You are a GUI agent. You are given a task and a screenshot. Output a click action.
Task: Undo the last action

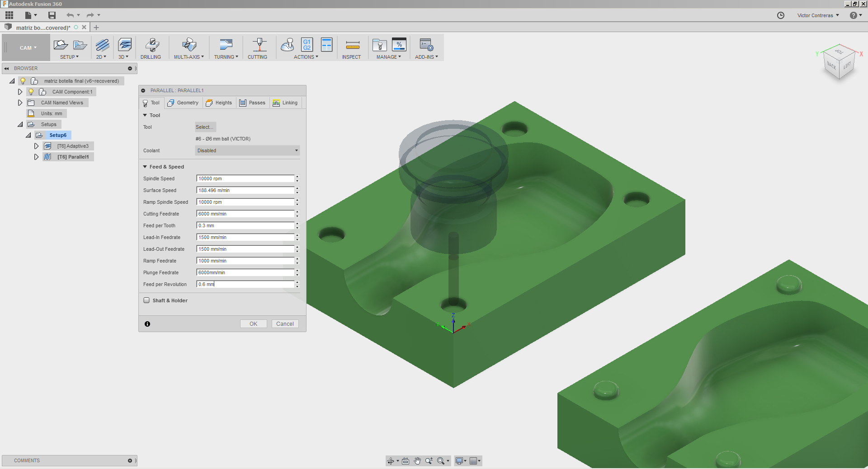70,15
